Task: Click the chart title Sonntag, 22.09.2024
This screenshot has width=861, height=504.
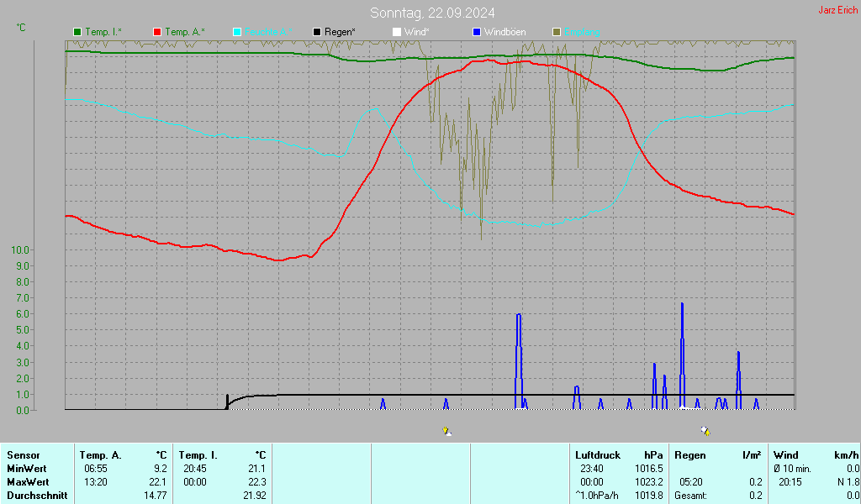Action: tap(432, 13)
